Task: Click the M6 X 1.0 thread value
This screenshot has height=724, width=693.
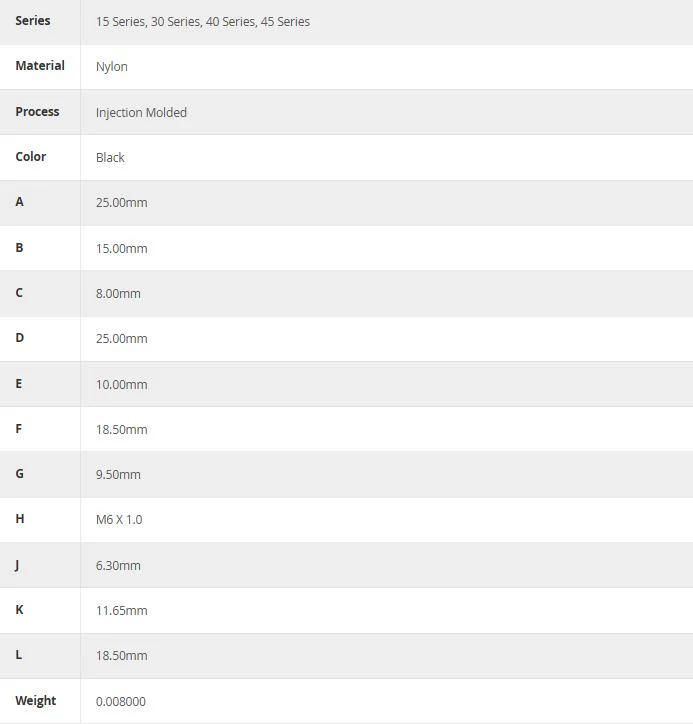Action: tap(119, 519)
